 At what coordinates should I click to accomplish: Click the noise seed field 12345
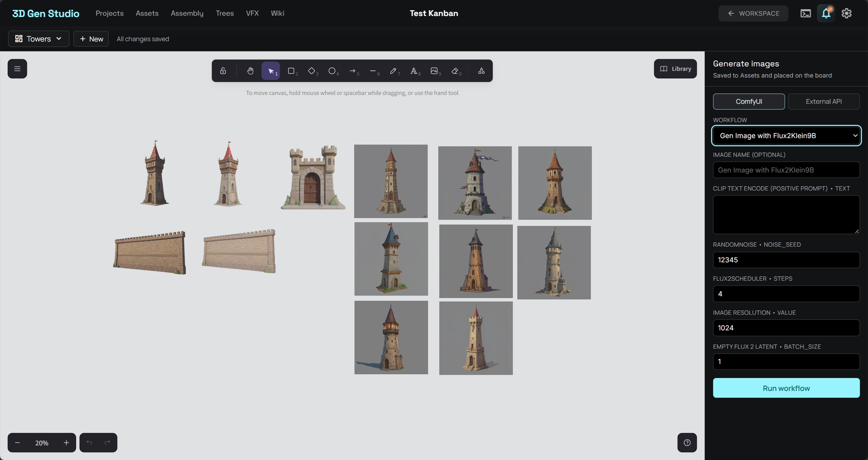tap(786, 260)
